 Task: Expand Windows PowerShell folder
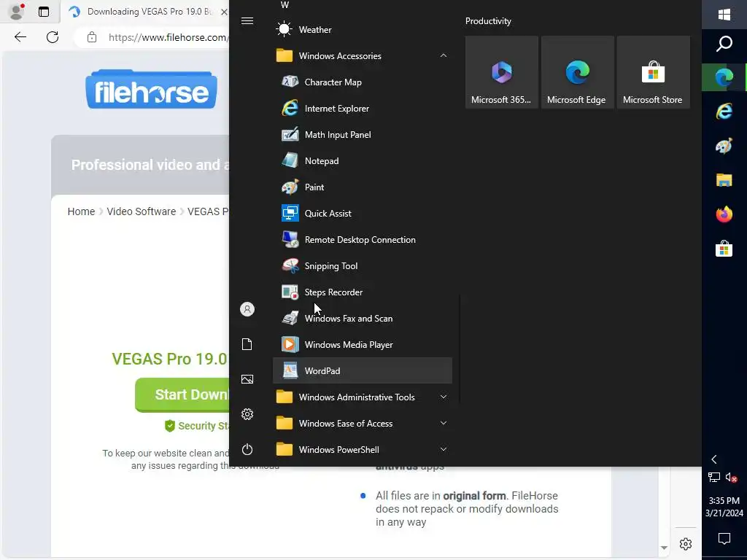click(362, 449)
